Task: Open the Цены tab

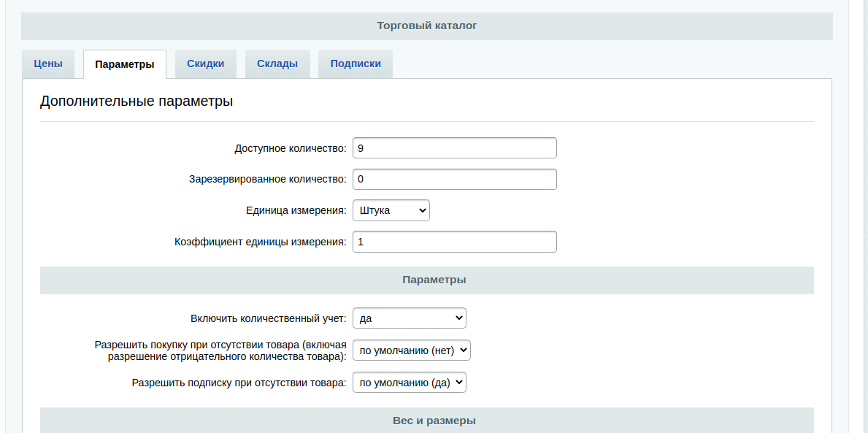Action: coord(48,64)
